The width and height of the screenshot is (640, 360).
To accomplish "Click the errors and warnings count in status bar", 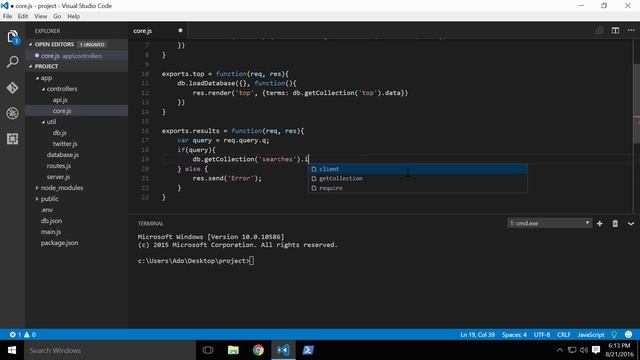I will tap(23, 334).
